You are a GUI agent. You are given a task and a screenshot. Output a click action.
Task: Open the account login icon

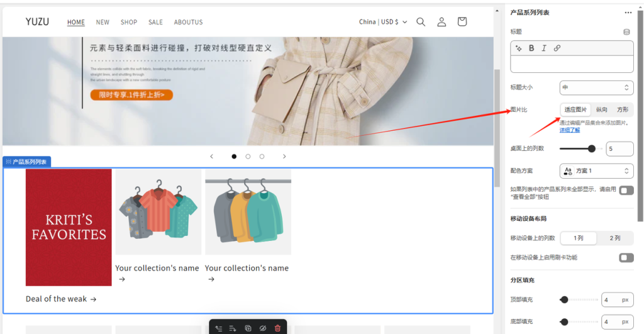pos(441,22)
